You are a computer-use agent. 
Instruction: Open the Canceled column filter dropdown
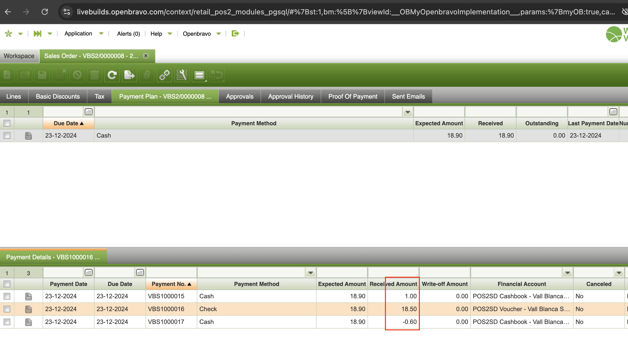tap(619, 273)
